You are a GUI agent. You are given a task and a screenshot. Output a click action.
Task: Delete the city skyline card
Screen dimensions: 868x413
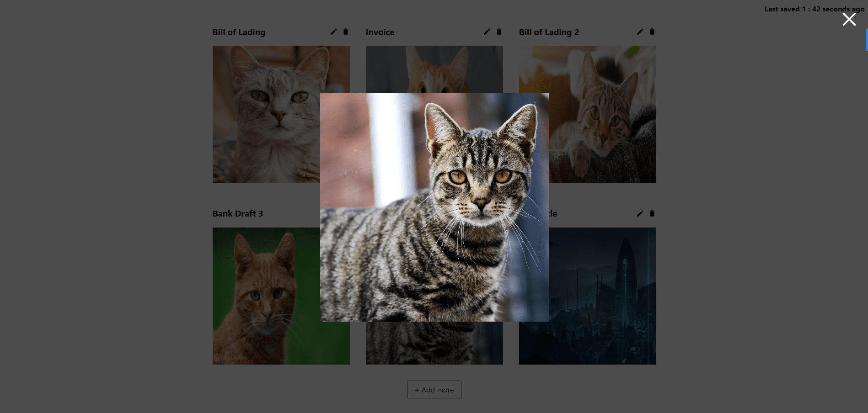652,213
